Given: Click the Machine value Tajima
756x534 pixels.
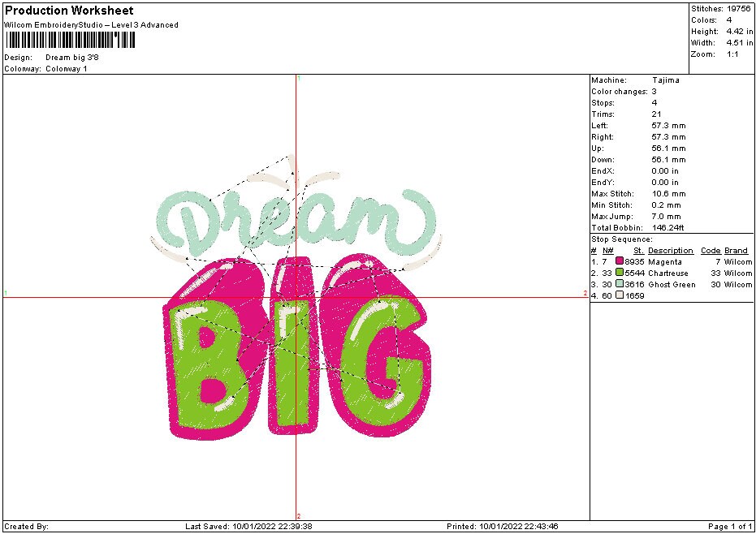Looking at the screenshot, I should click(666, 80).
